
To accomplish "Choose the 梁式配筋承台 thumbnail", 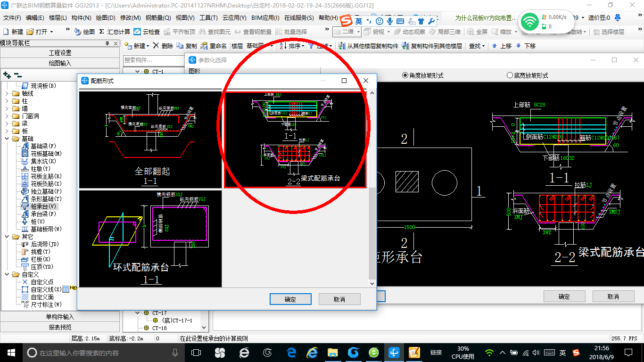I will click(295, 140).
